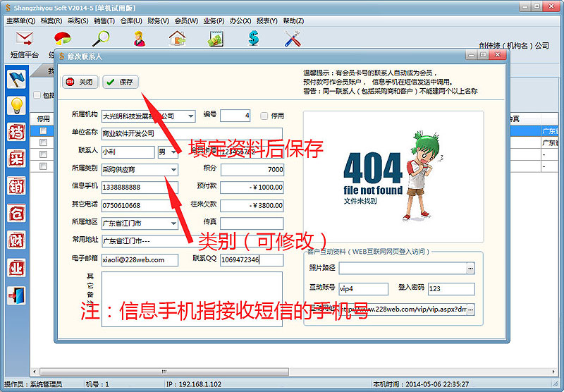Open the 报表(Y) menu
Image resolution: width=564 pixels, height=392 pixels.
tap(267, 21)
